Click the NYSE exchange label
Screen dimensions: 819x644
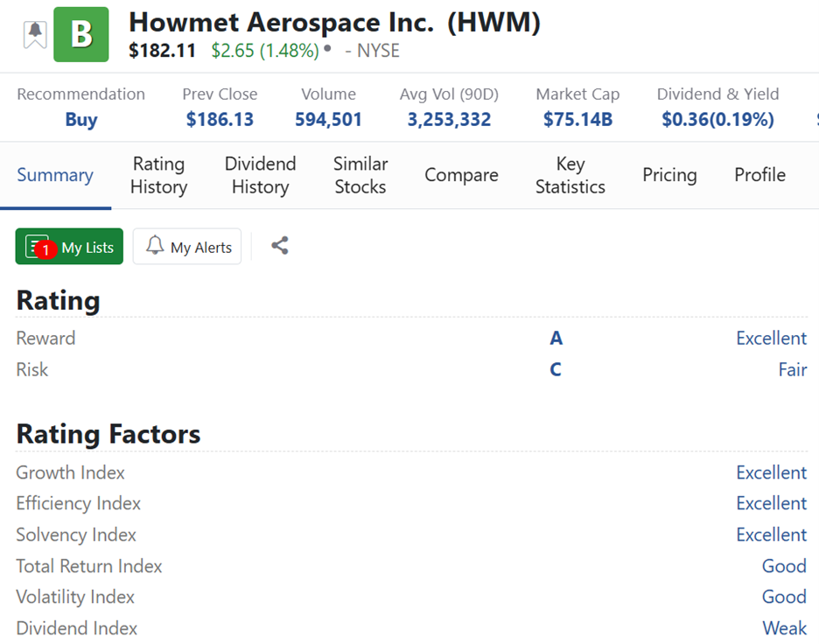378,51
